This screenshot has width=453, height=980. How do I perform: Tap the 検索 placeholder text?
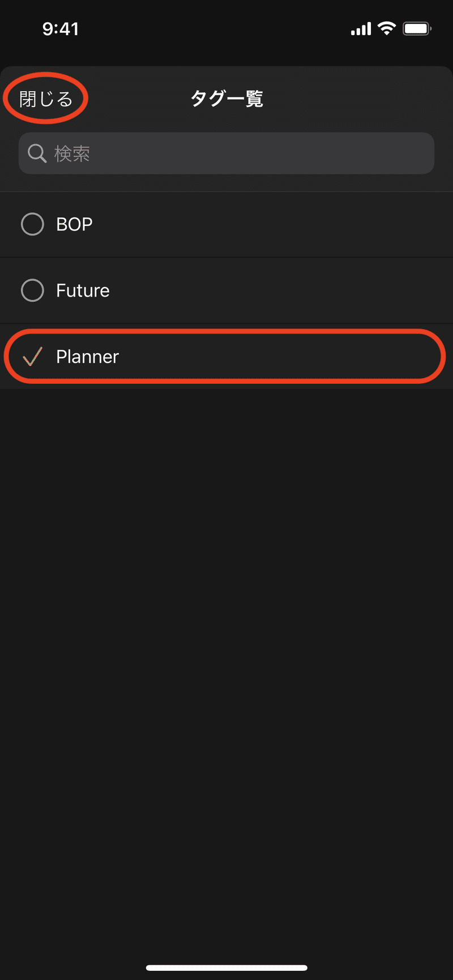click(x=72, y=153)
